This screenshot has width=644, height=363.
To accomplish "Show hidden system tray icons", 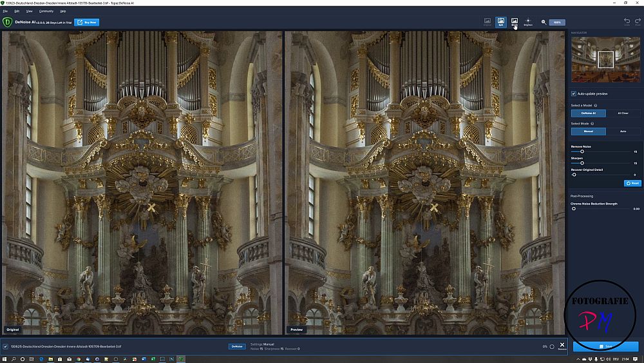I will coord(578,359).
